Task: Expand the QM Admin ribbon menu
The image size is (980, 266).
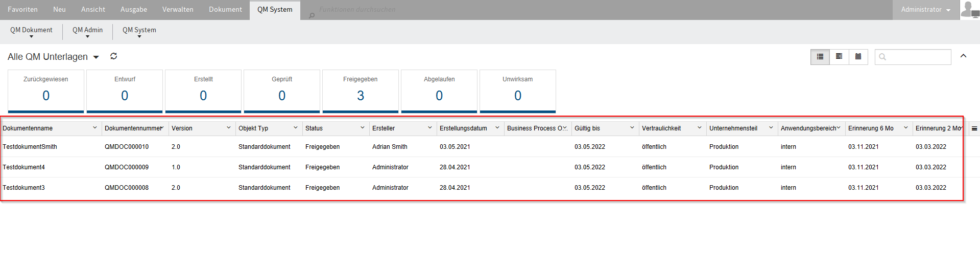Action: point(87,32)
